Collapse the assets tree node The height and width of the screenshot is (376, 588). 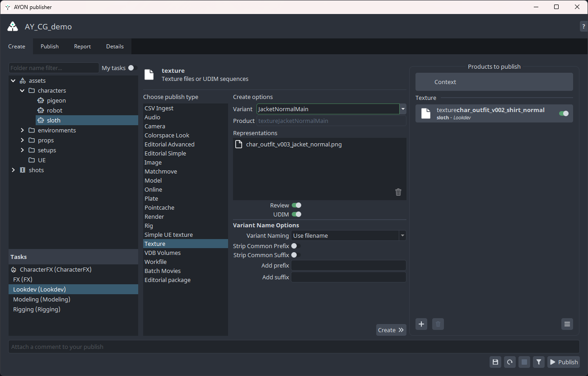[13, 80]
